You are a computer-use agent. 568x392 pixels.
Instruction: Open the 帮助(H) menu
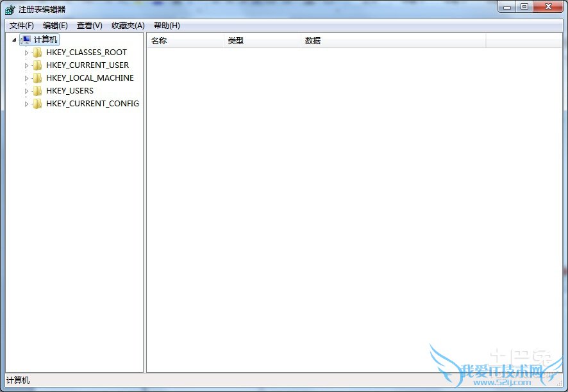[x=167, y=26]
